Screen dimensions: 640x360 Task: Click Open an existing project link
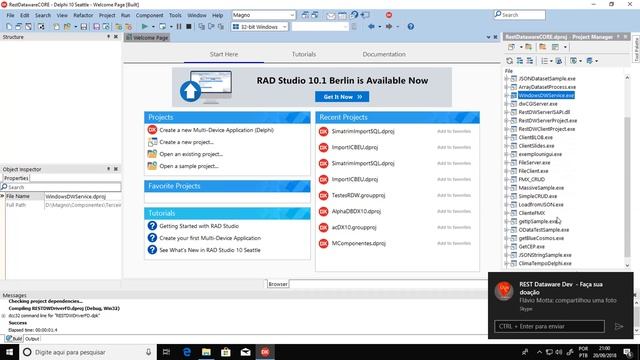tap(191, 154)
